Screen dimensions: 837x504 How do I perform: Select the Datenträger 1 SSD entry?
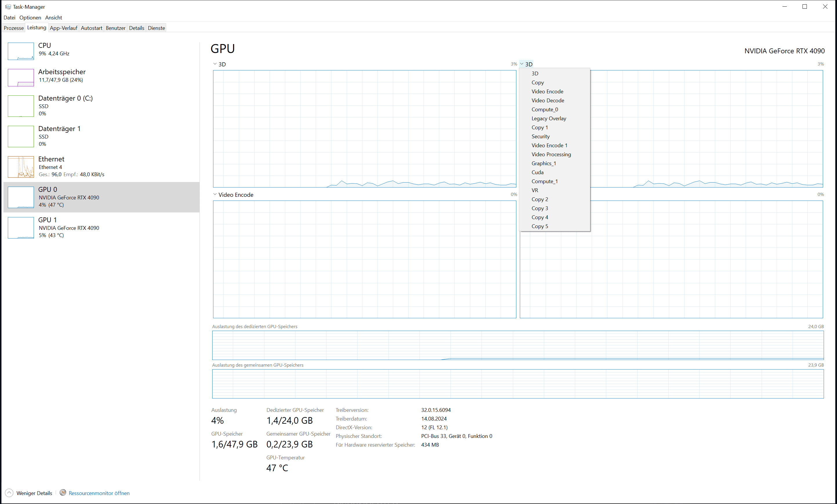coord(59,129)
